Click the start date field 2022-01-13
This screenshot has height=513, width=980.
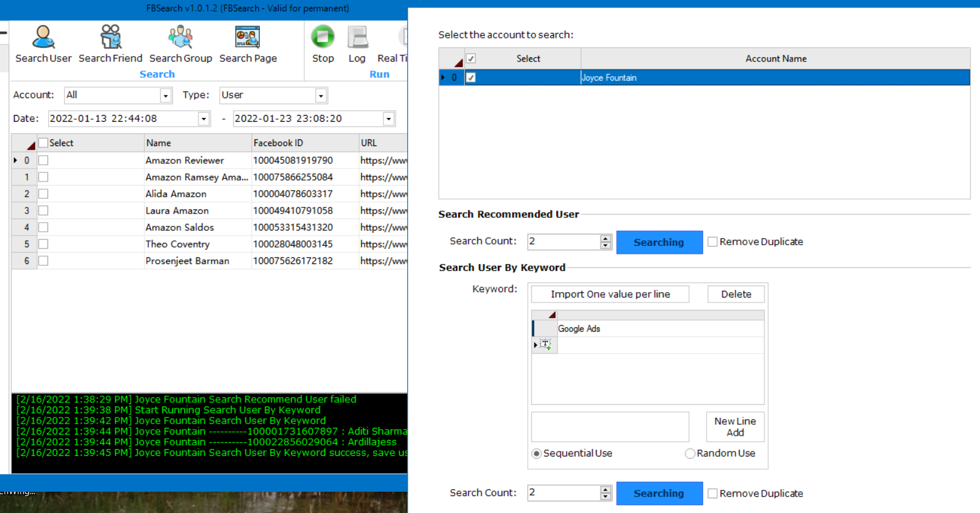124,119
